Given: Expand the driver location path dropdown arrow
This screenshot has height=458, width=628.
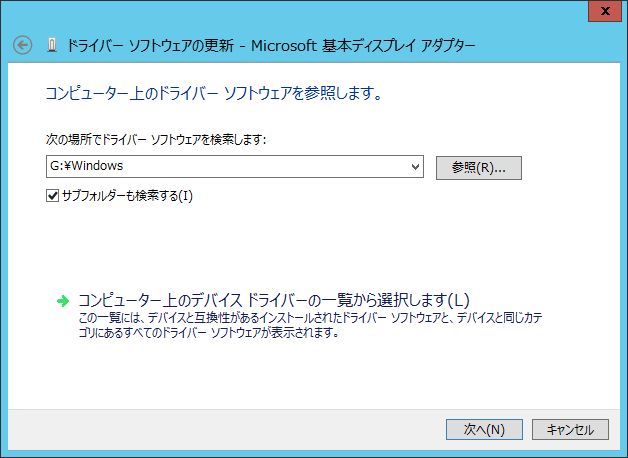Looking at the screenshot, I should click(416, 167).
